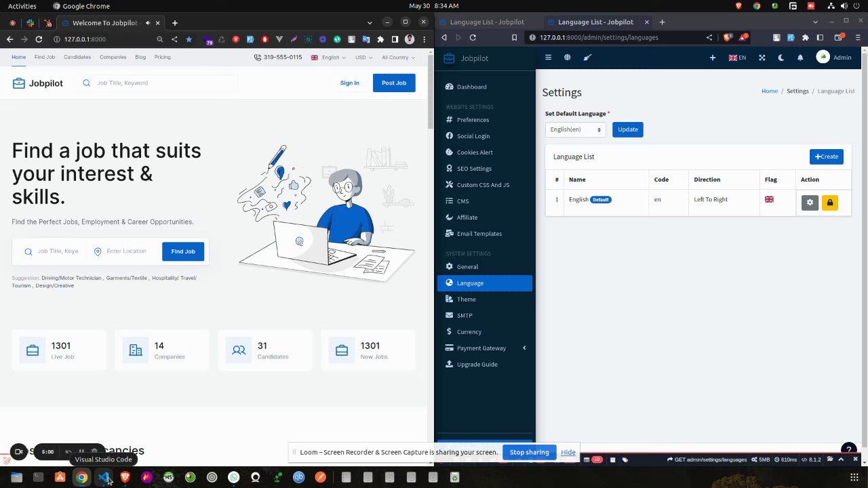Open Cookies Alert settings
This screenshot has height=488, width=868.
click(x=485, y=152)
